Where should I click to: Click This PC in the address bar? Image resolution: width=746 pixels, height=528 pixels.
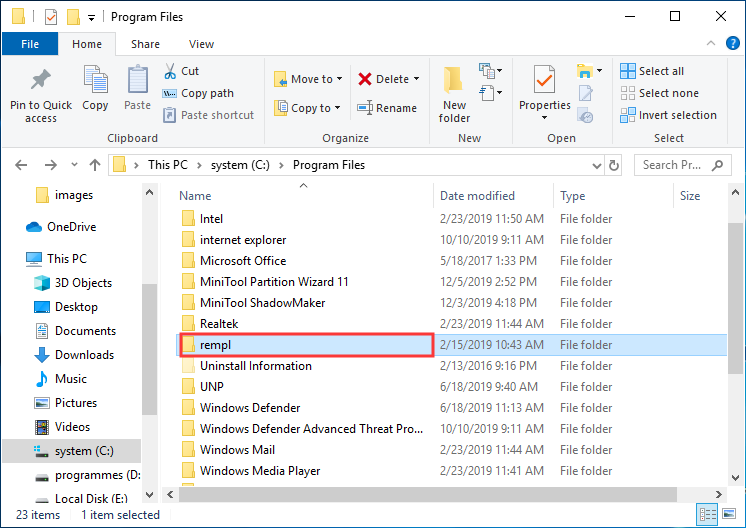[167, 165]
